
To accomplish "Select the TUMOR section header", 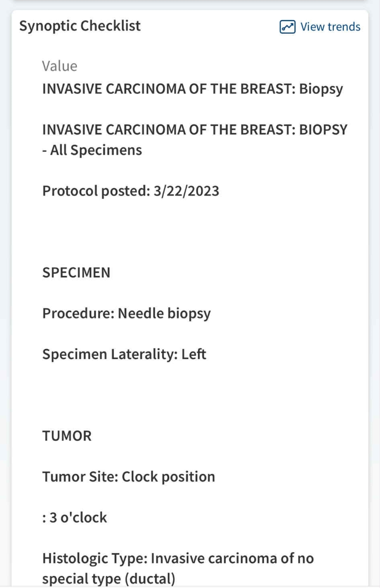I will 67,436.
